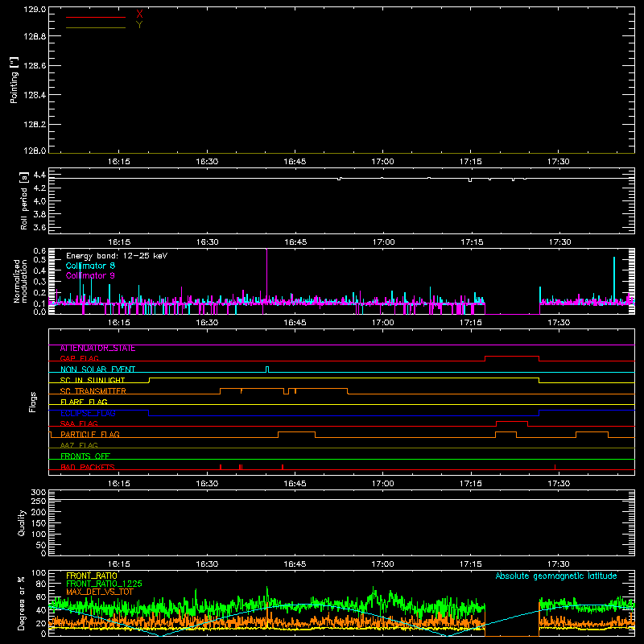Click the GAP_FLAG label
Image resolution: width=644 pixels, height=644 pixels.
point(79,358)
